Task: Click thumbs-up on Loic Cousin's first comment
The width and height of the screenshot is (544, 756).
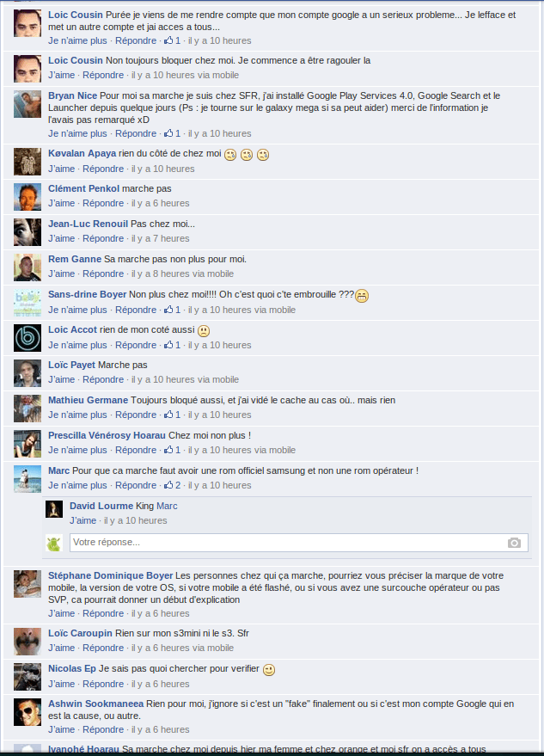Action: click(168, 40)
